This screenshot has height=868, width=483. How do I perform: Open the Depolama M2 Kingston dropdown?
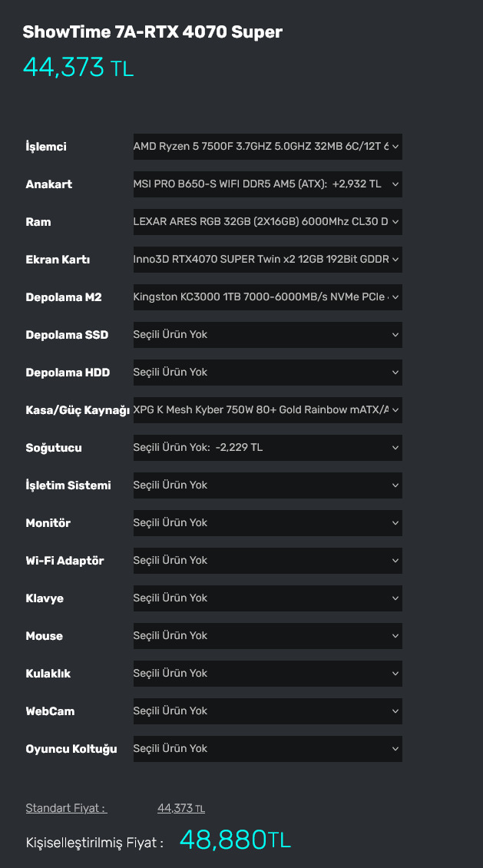(267, 297)
